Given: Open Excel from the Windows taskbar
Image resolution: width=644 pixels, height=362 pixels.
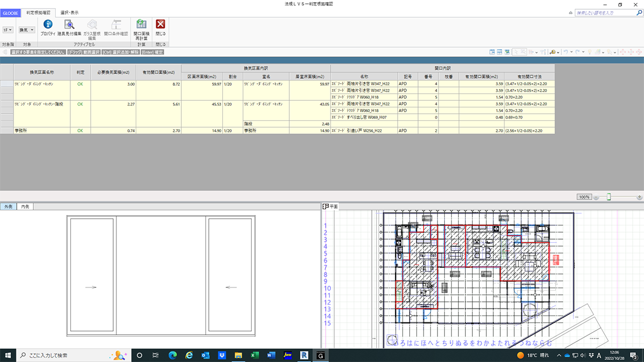Looking at the screenshot, I should 255,355.
